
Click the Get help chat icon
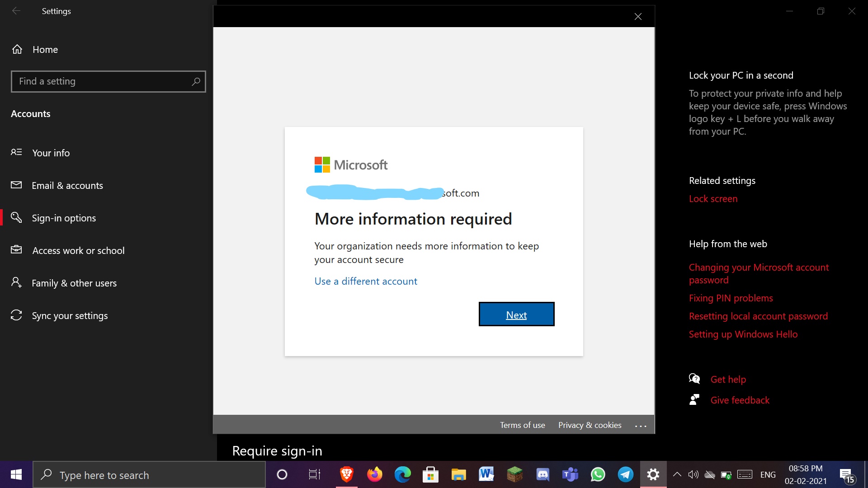point(694,379)
